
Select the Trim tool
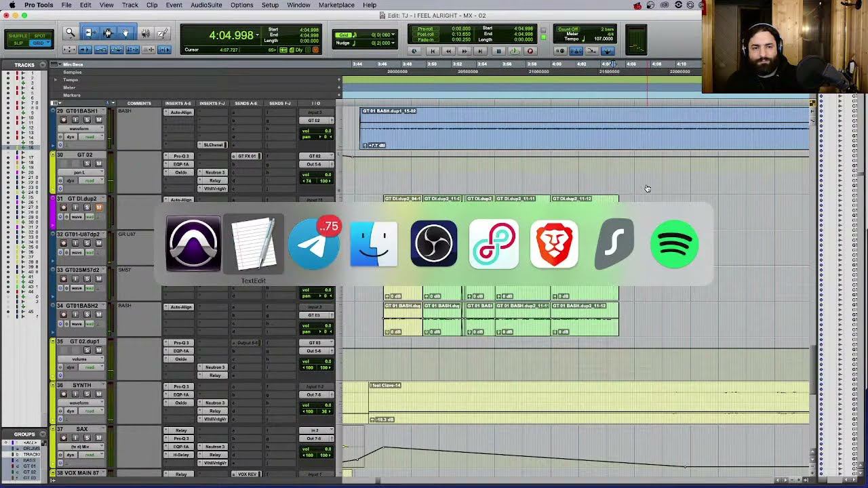[x=90, y=33]
